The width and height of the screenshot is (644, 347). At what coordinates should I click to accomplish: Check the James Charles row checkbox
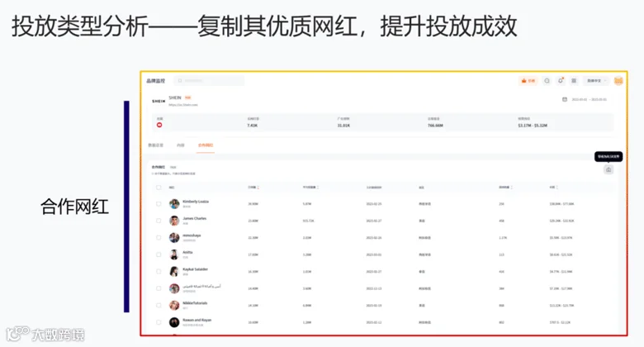click(x=159, y=221)
